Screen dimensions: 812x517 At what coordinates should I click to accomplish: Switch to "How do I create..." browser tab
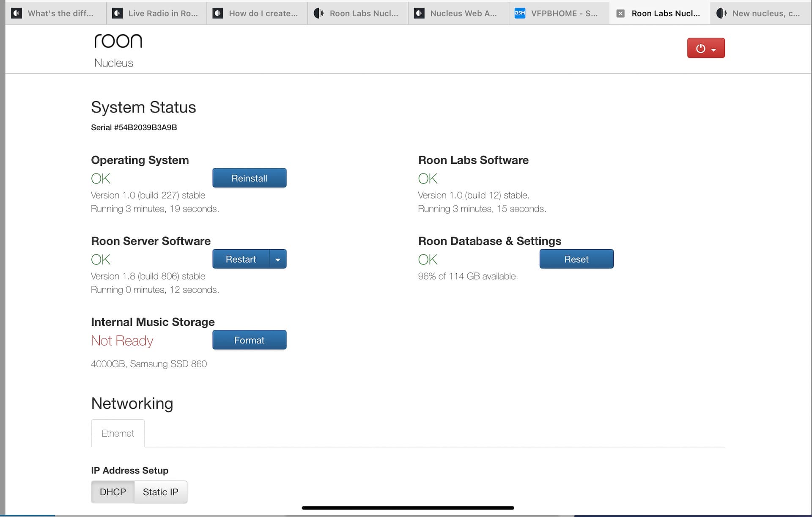[x=257, y=13]
